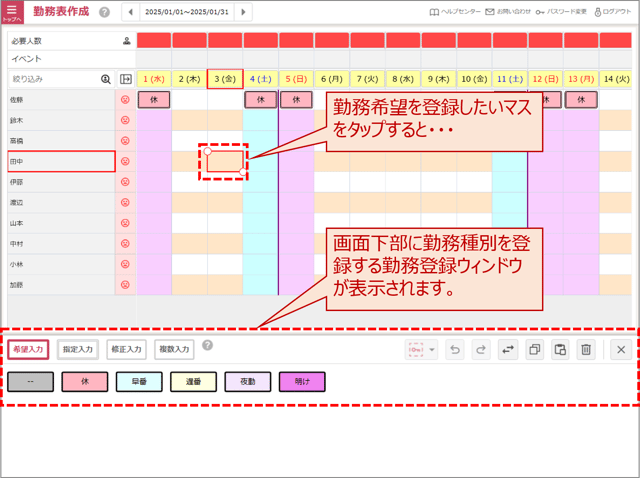Select the 早番 shift type
The height and width of the screenshot is (478, 640).
[139, 382]
